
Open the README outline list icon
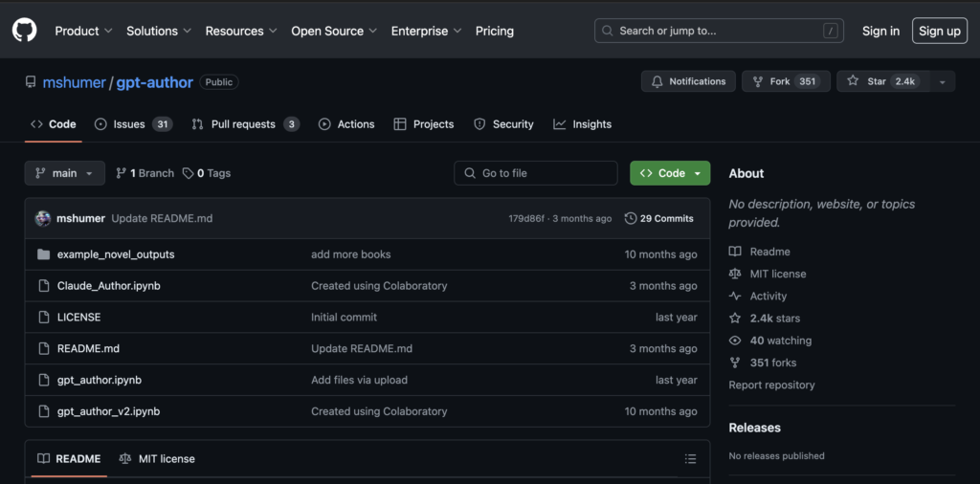pyautogui.click(x=690, y=458)
